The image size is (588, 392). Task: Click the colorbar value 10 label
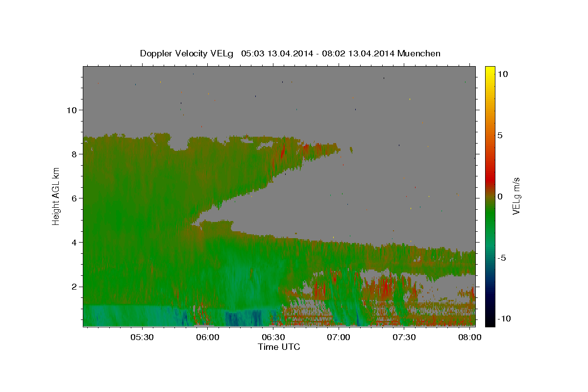coord(503,73)
